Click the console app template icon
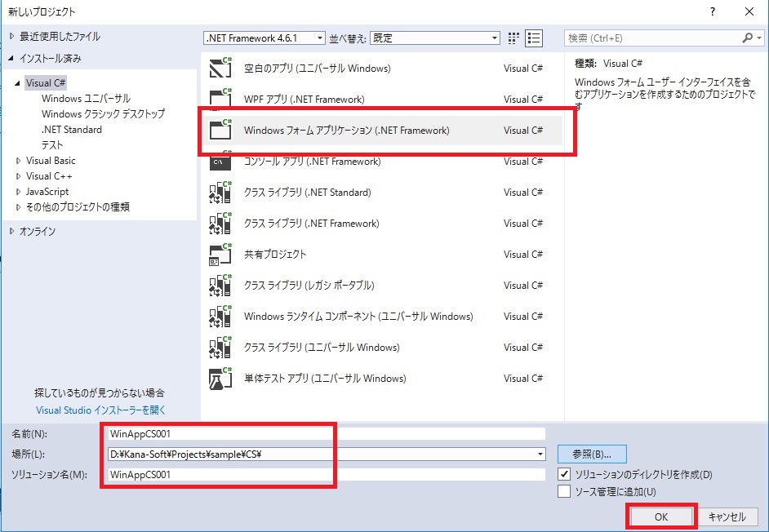Image resolution: width=769 pixels, height=532 pixels. [x=220, y=161]
